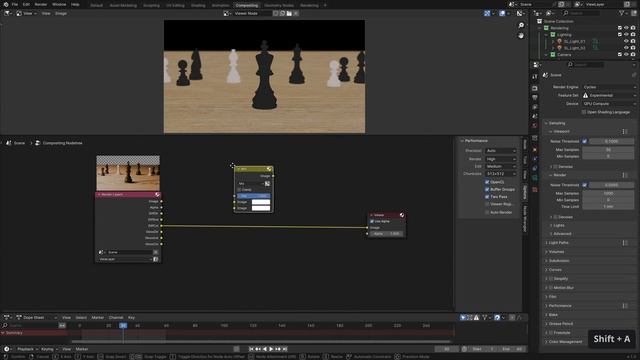This screenshot has height=360, width=640.
Task: Collapse the Performance panel in sidebar
Action: 476,141
